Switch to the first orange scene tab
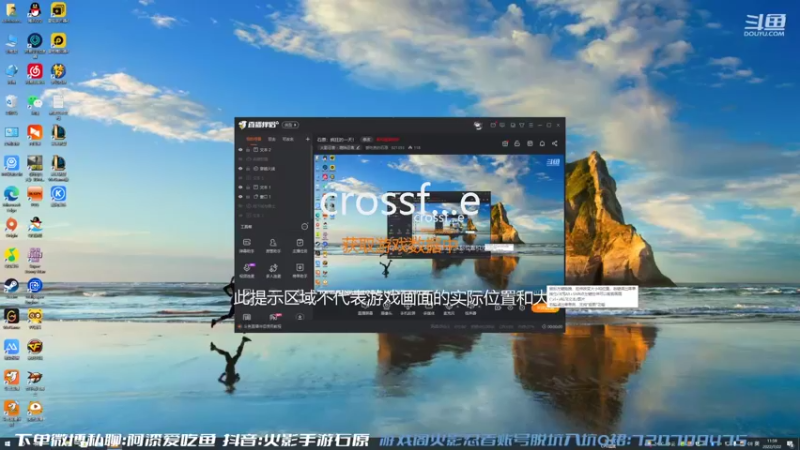The width and height of the screenshot is (800, 450). pos(254,139)
